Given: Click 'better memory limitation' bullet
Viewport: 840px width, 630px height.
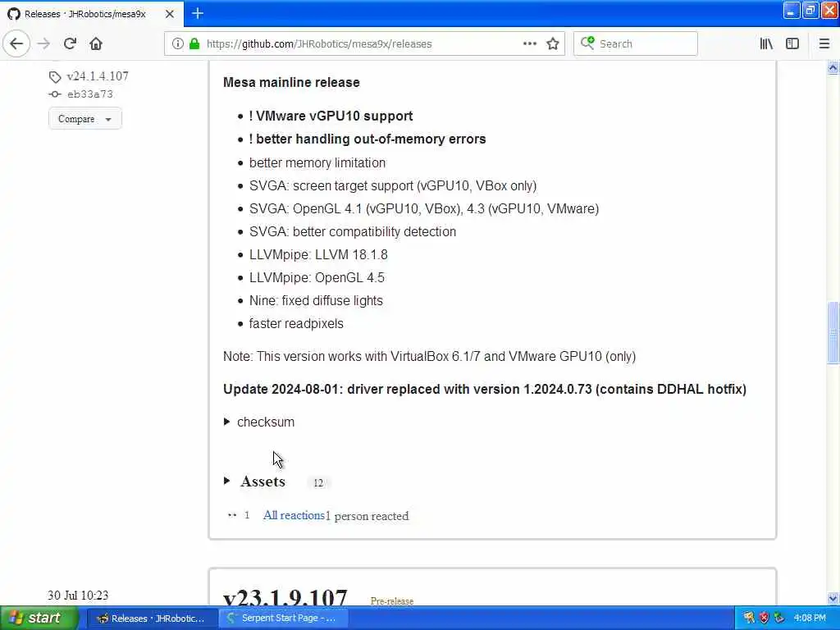Looking at the screenshot, I should (x=317, y=163).
